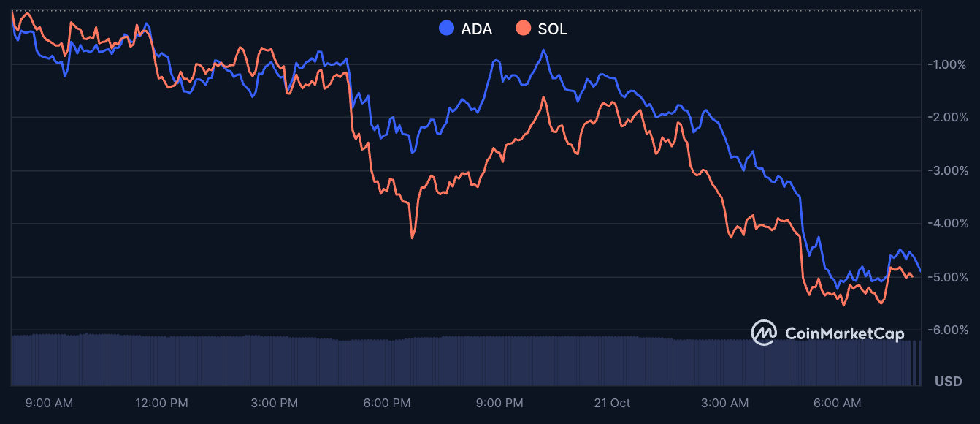
Task: Click the USD currency label
Action: coord(949,381)
